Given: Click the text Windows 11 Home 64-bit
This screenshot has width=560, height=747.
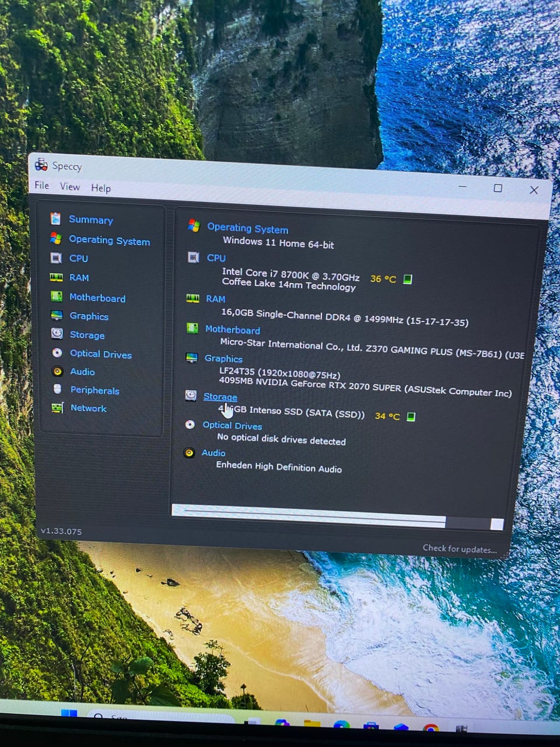Looking at the screenshot, I should pyautogui.click(x=278, y=243).
